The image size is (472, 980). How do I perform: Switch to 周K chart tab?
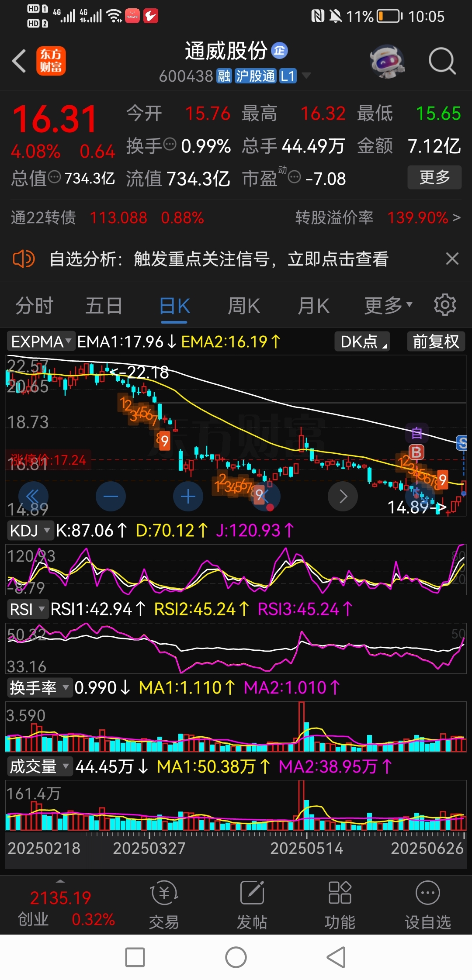pyautogui.click(x=244, y=306)
